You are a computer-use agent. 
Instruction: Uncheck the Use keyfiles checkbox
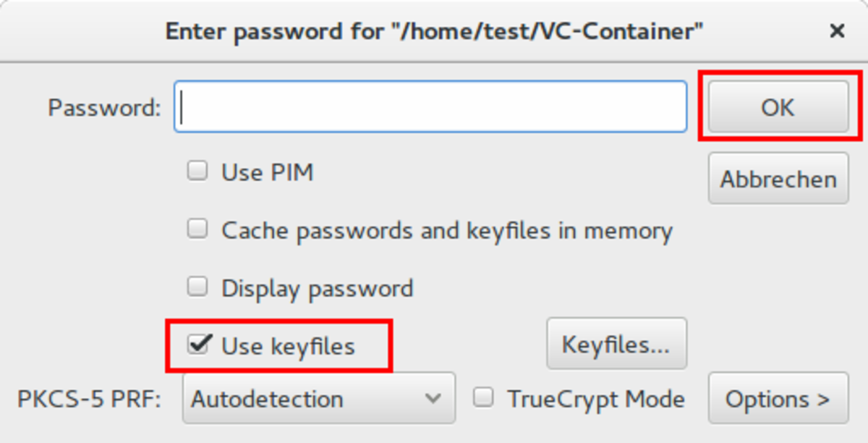(197, 345)
